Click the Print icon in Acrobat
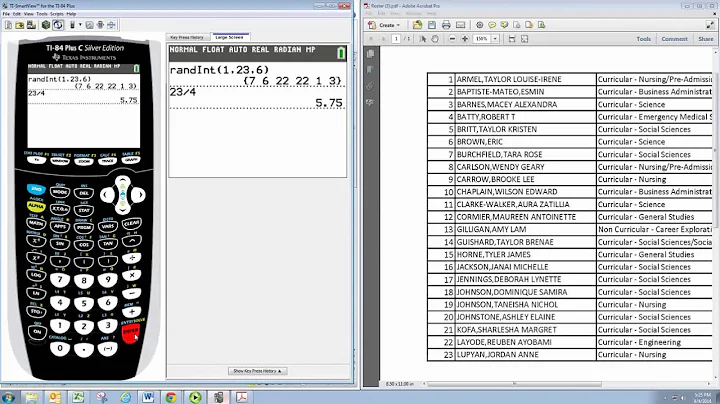720x404 pixels. click(x=446, y=25)
